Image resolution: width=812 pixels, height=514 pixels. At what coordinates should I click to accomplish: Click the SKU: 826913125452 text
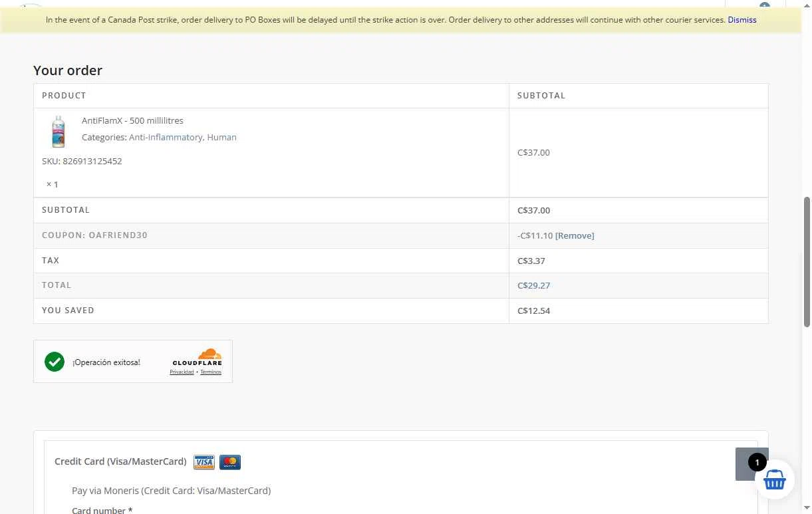82,161
